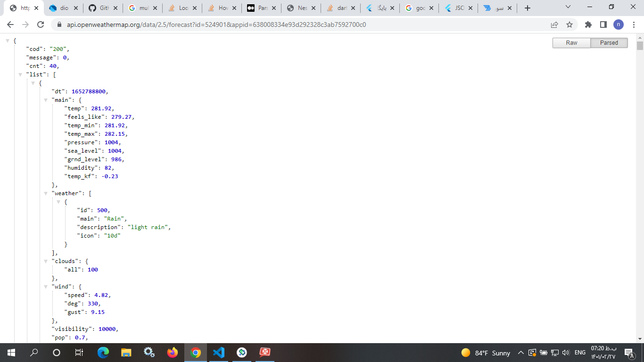The width and height of the screenshot is (644, 362).
Task: Click the scrollbar down arrow
Action: click(640, 338)
